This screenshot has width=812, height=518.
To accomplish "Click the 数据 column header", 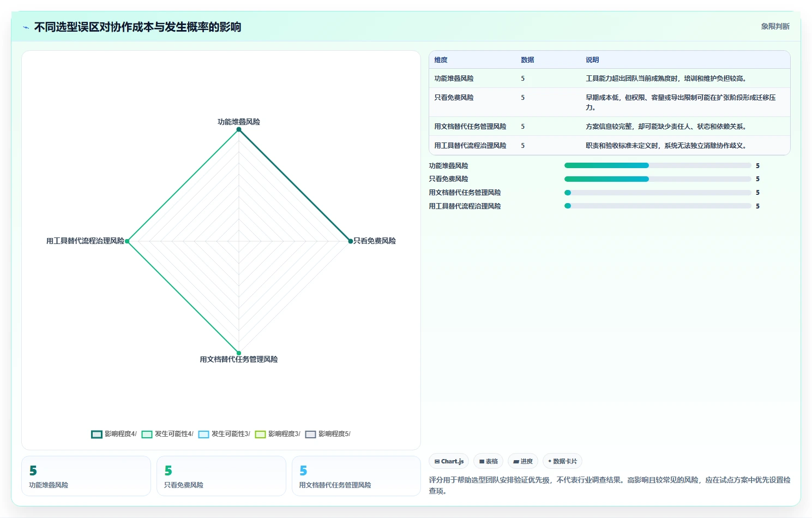I will 527,60.
